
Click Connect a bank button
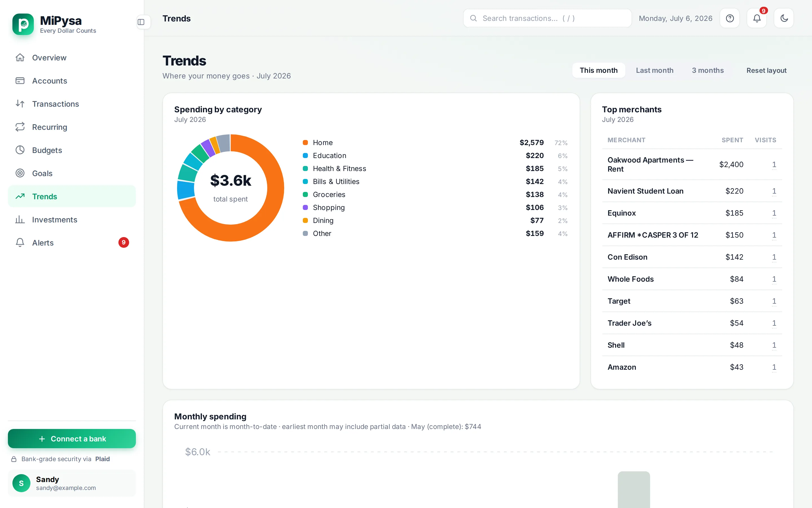pyautogui.click(x=72, y=439)
